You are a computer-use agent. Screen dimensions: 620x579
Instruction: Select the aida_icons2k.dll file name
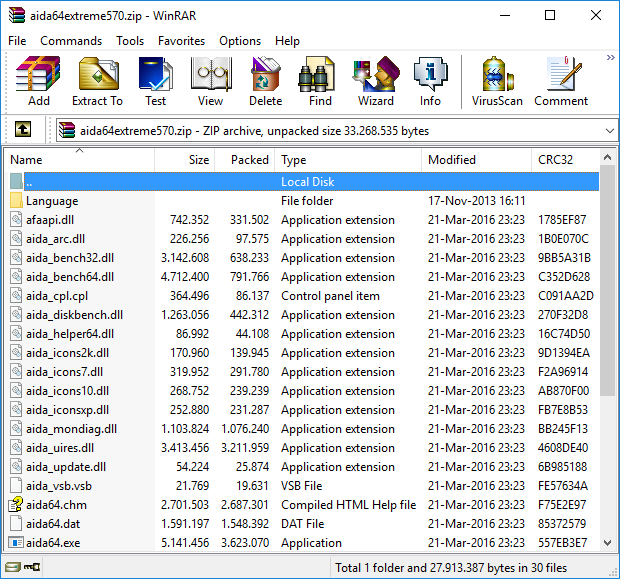68,353
